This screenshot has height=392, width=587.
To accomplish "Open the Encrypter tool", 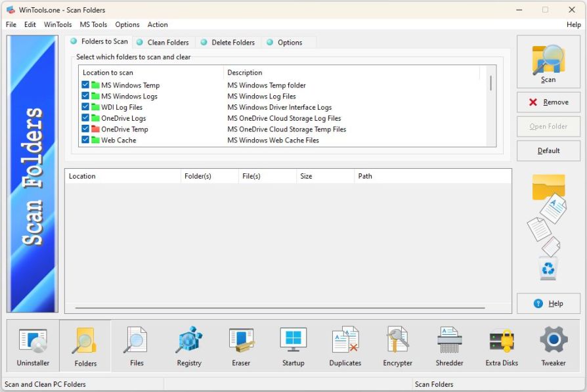I will coord(398,346).
